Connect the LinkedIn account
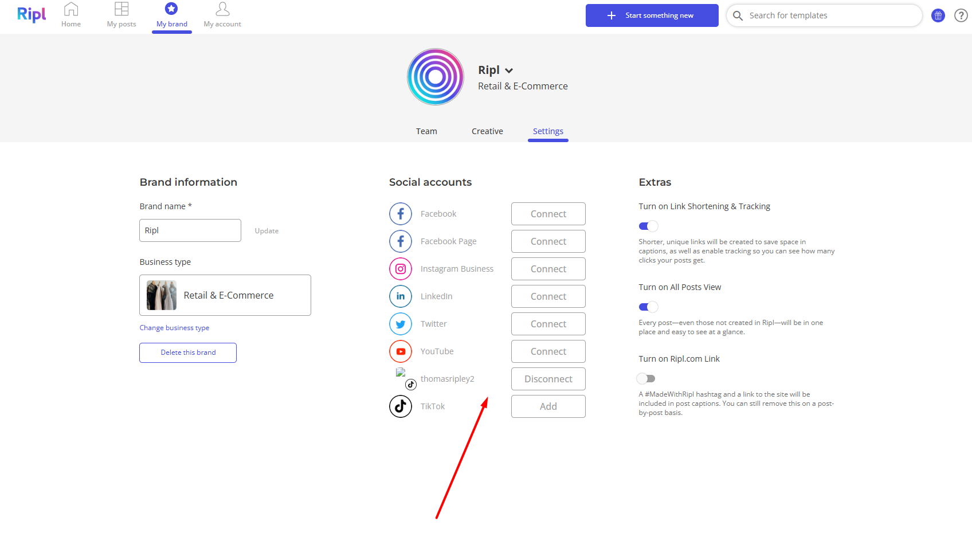This screenshot has width=972, height=560. coord(548,296)
